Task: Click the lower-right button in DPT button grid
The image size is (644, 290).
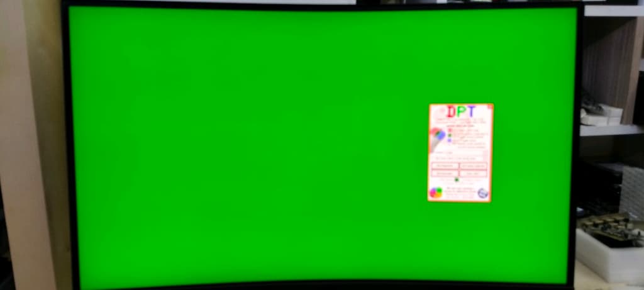Action: coord(473,174)
